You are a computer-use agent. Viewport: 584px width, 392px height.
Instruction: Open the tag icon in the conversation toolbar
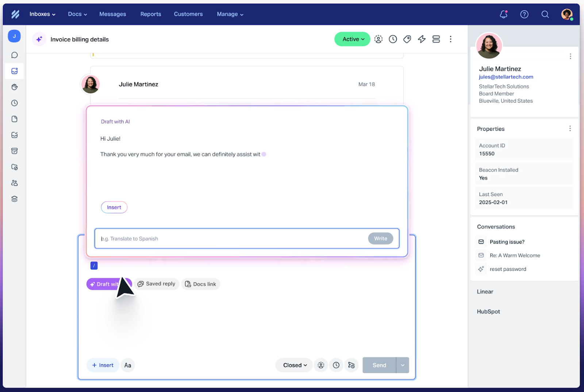coord(407,39)
